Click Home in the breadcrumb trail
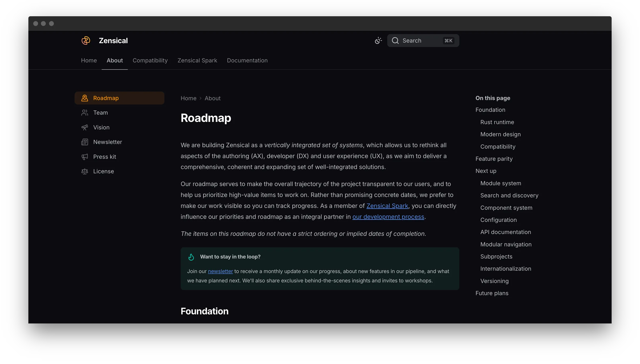Screen dimensions: 640x364 coord(188,98)
